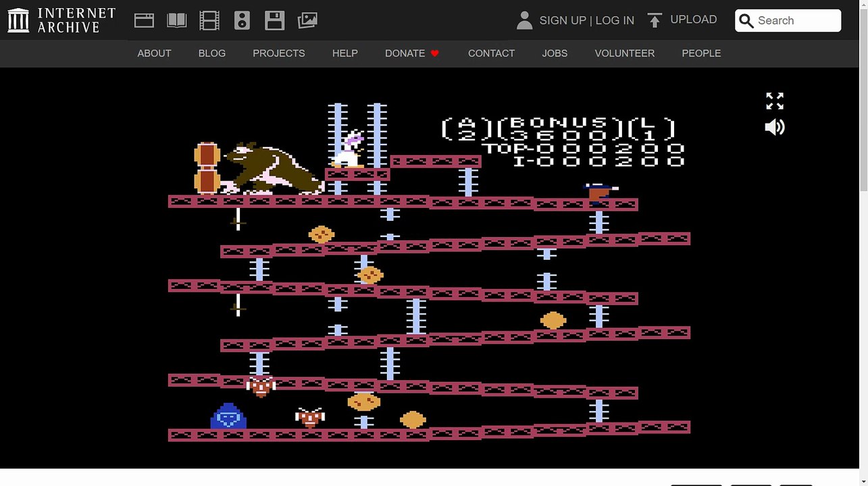Click the upload arrow icon
Image resolution: width=868 pixels, height=486 pixels.
pos(654,20)
